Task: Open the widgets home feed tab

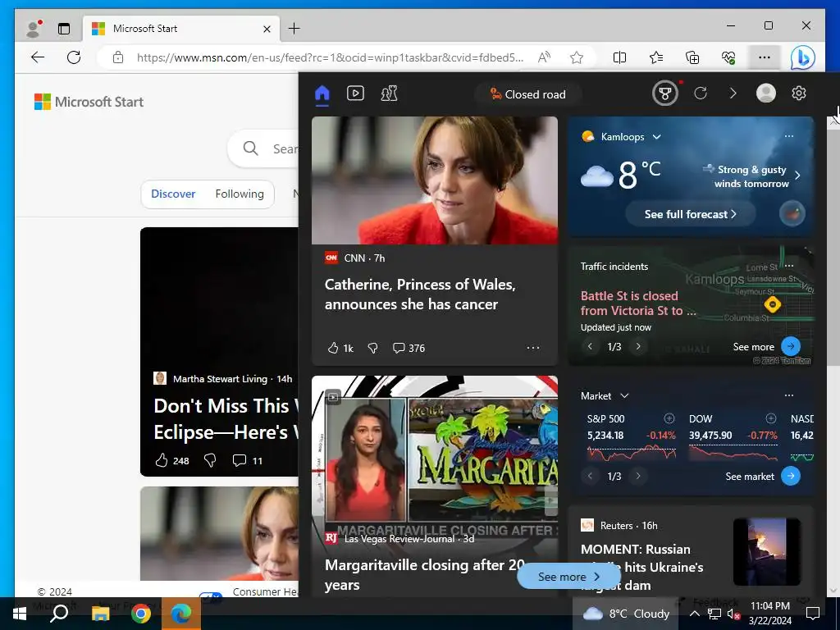Action: 322,94
